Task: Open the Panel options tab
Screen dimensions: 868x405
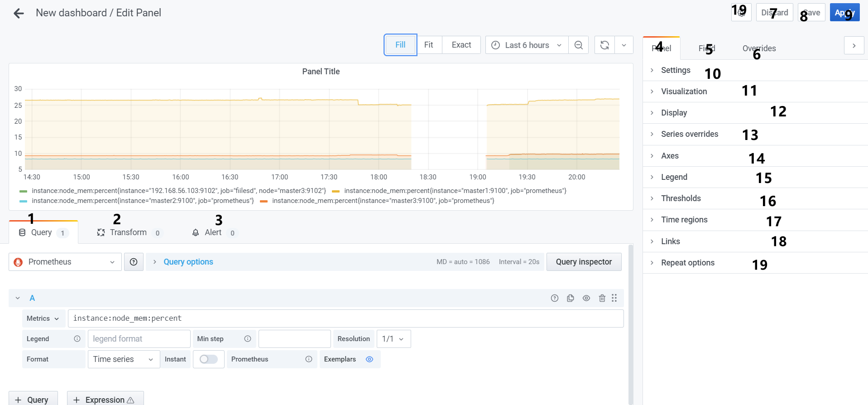Action: pos(662,48)
